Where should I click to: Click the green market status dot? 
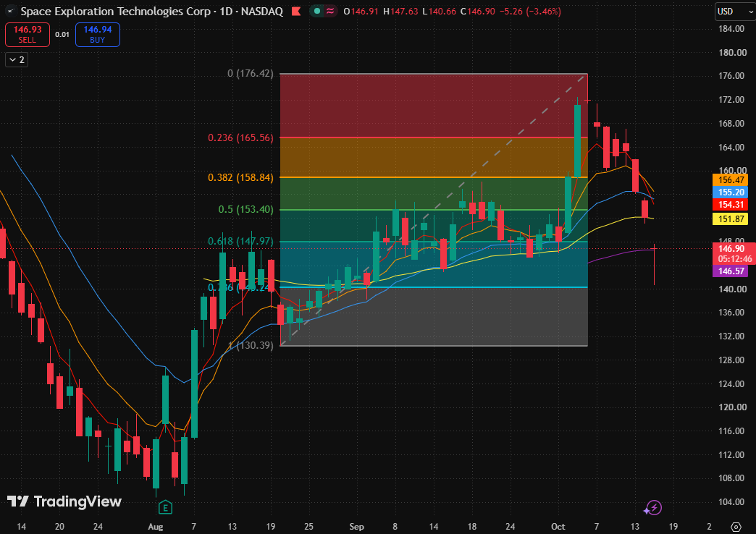tap(316, 11)
